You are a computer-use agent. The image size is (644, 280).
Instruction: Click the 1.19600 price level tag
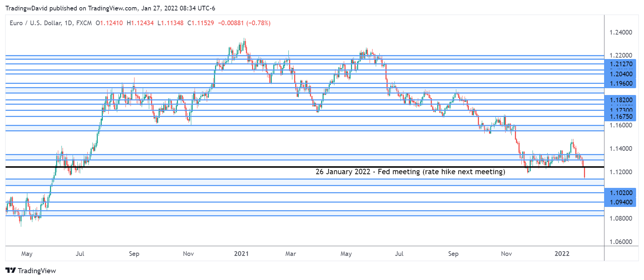[x=621, y=83]
